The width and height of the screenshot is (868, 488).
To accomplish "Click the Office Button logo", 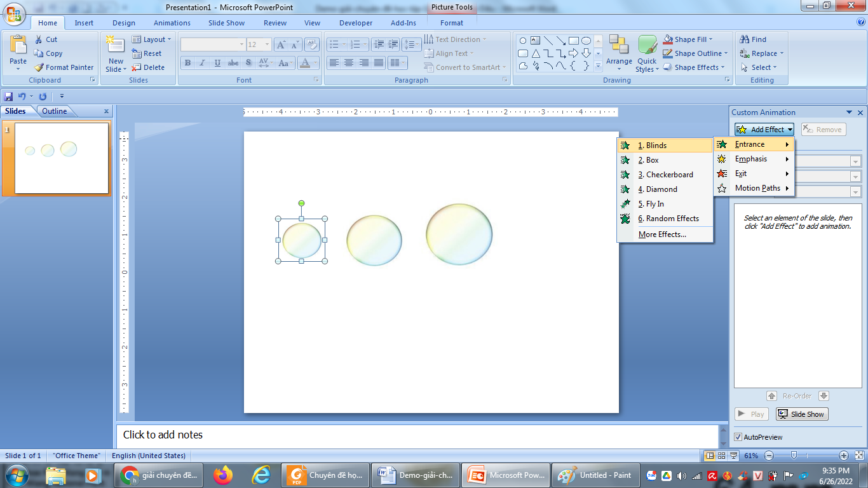I will click(15, 14).
